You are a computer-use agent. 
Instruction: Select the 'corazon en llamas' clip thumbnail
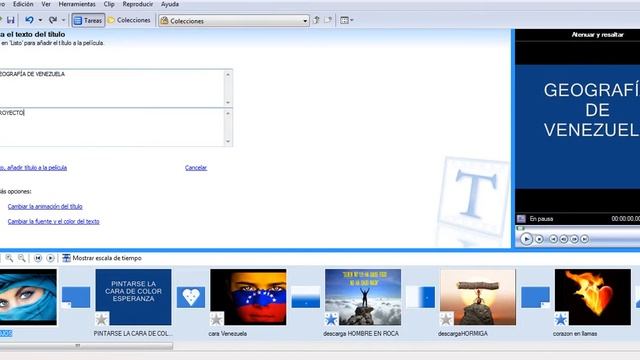(x=593, y=297)
